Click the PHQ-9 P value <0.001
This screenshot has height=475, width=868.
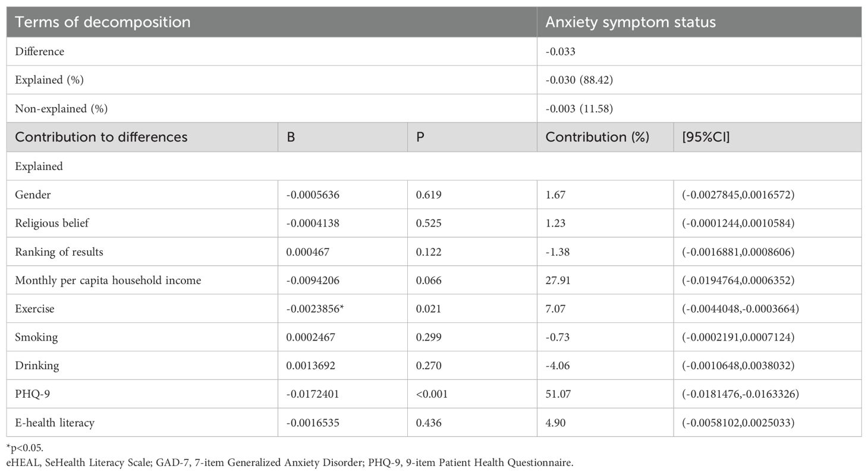(432, 395)
